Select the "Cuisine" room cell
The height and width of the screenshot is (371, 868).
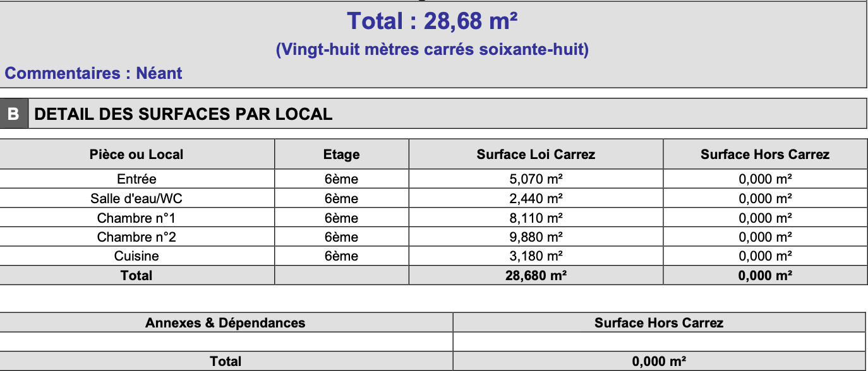136,256
